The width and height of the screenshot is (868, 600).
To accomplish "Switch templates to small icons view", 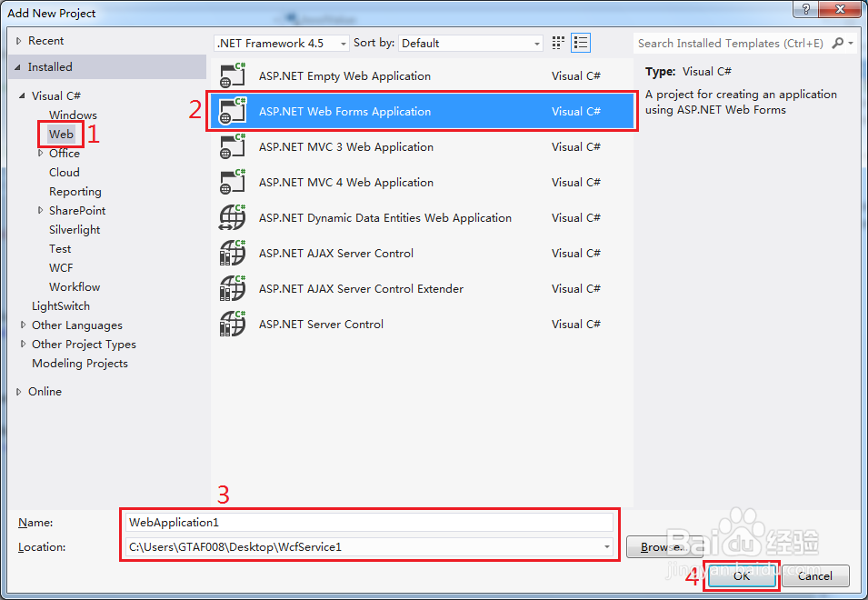I will [557, 42].
